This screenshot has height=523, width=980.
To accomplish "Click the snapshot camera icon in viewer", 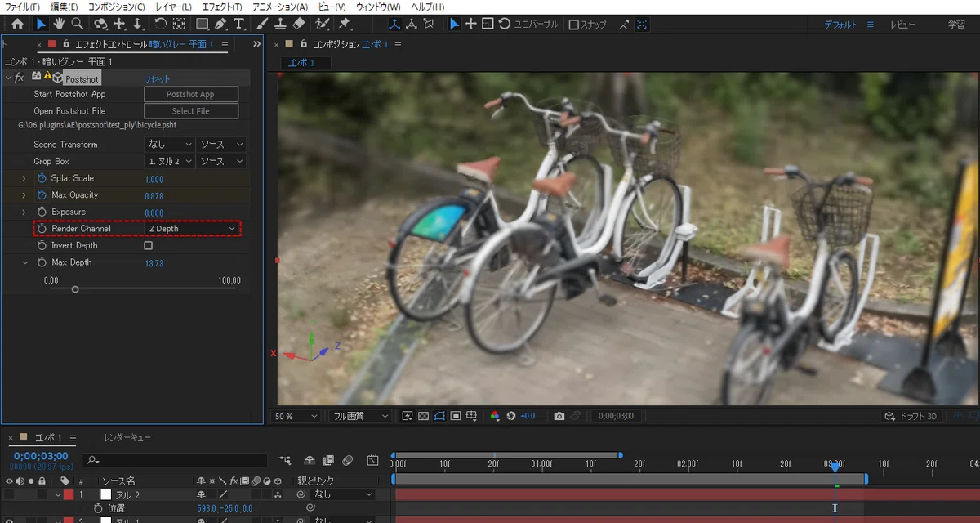I will click(x=559, y=416).
